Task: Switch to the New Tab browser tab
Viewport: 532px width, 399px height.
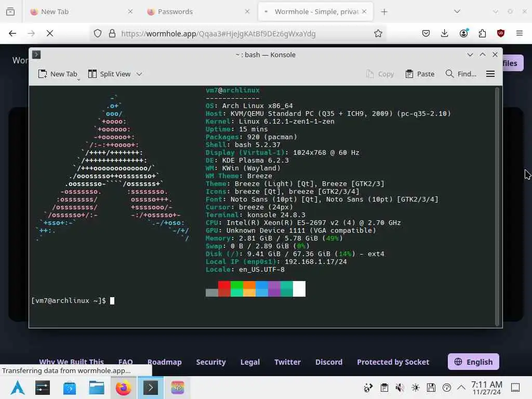Action: [x=82, y=11]
